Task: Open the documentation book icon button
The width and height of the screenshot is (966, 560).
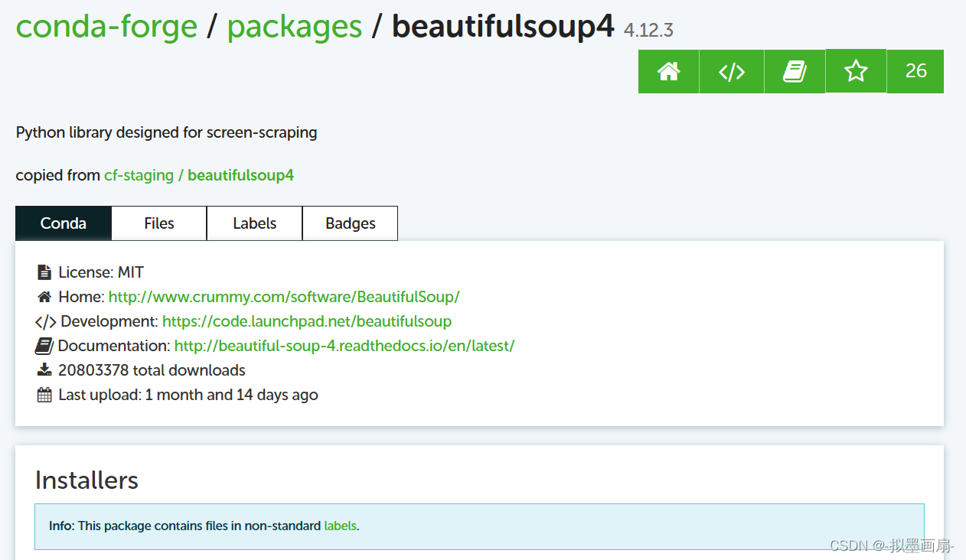Action: [x=795, y=71]
